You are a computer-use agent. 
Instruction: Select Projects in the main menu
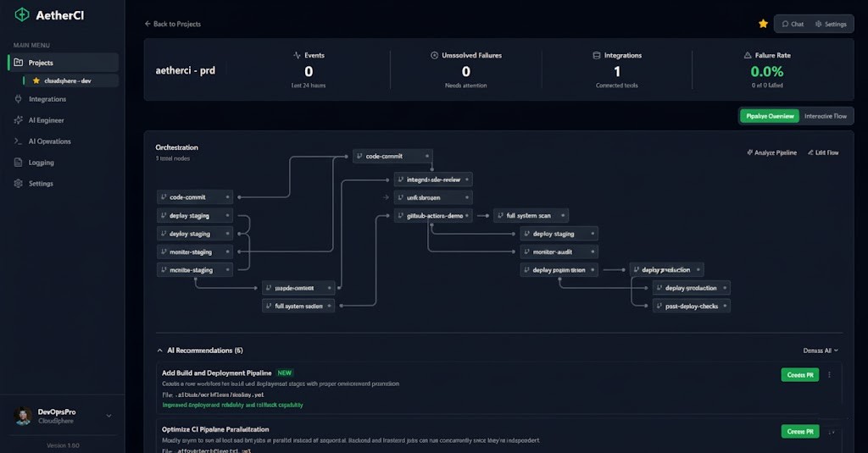(41, 63)
